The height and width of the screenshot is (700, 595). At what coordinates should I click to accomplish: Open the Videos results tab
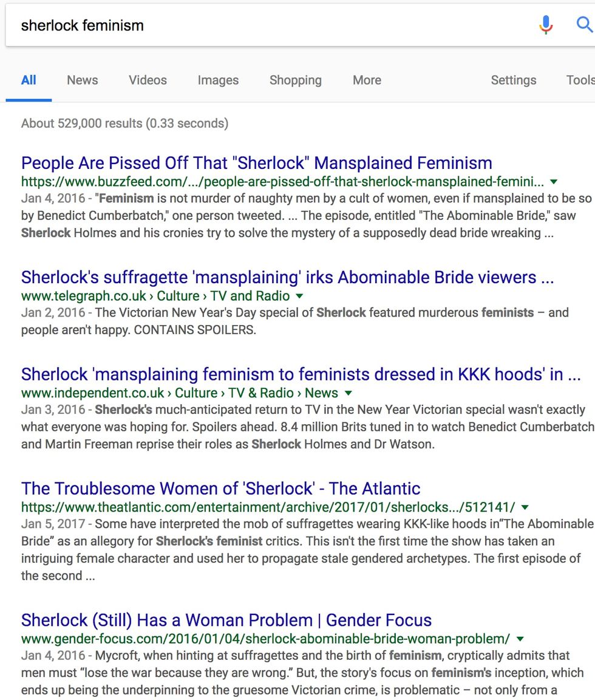click(148, 80)
